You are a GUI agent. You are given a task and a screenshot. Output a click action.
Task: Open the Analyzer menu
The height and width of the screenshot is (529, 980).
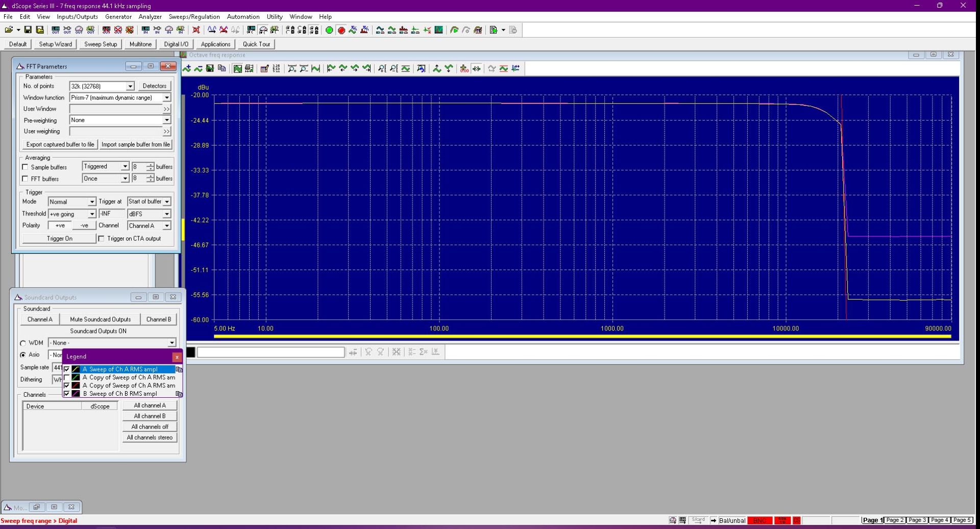[150, 17]
